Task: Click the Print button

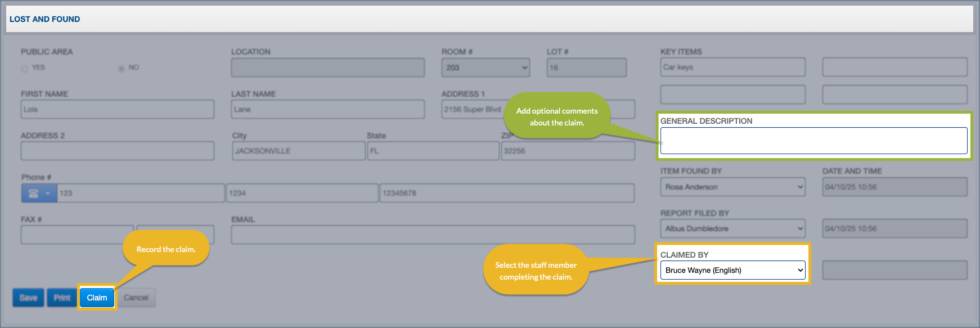Action: tap(62, 298)
